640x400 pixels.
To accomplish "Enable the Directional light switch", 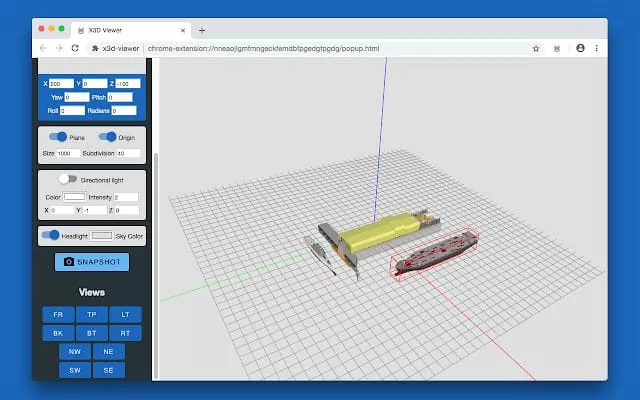I will coord(68,179).
